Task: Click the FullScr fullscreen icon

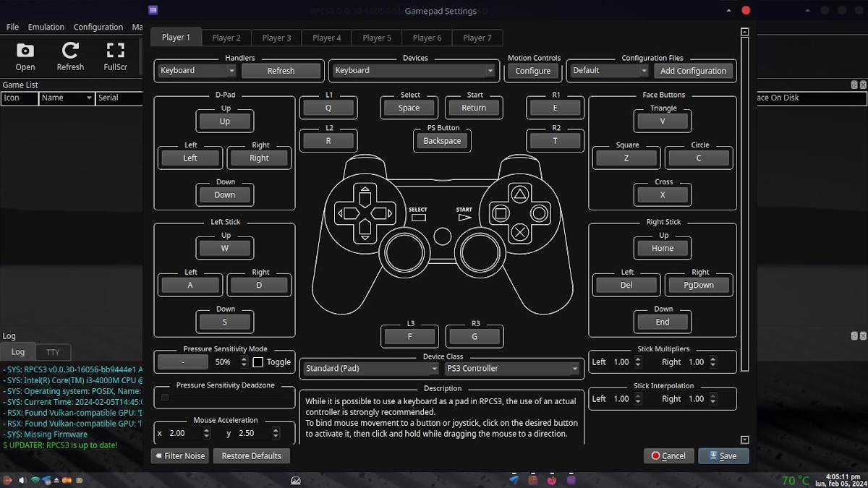Action: 115,56
